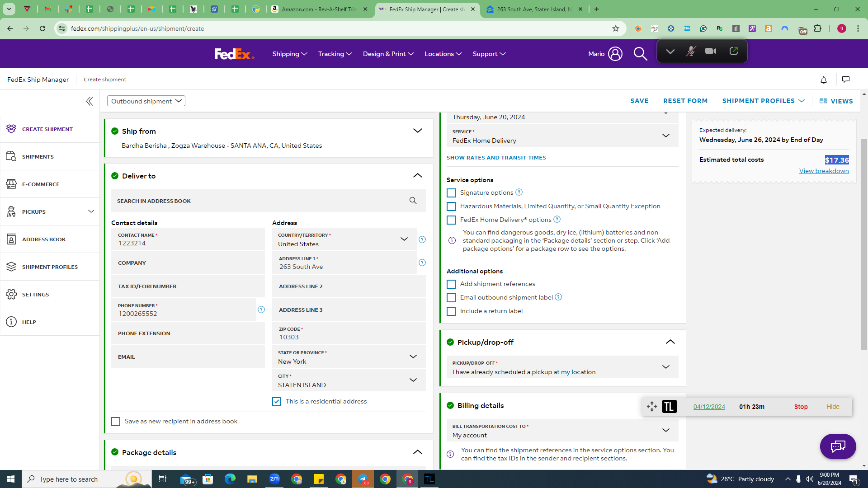Click the ZIP Code input field
Viewport: 868px width, 488px height.
pyautogui.click(x=349, y=333)
